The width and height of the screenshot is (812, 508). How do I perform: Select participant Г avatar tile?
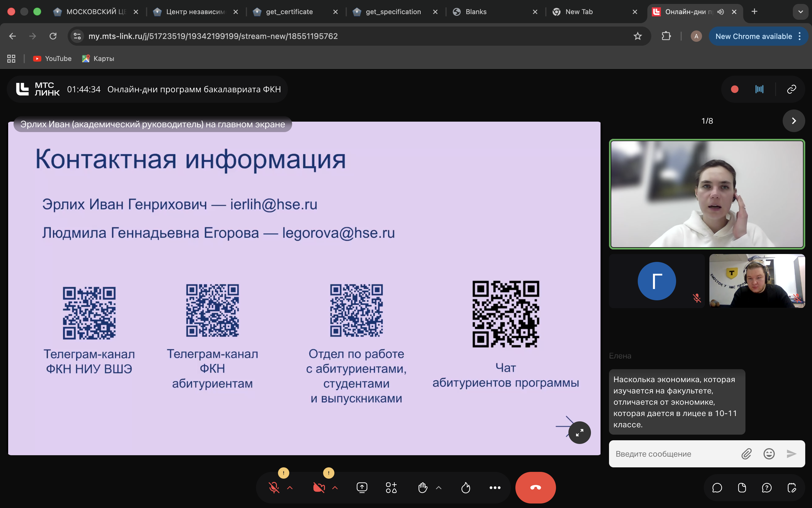pos(657,281)
